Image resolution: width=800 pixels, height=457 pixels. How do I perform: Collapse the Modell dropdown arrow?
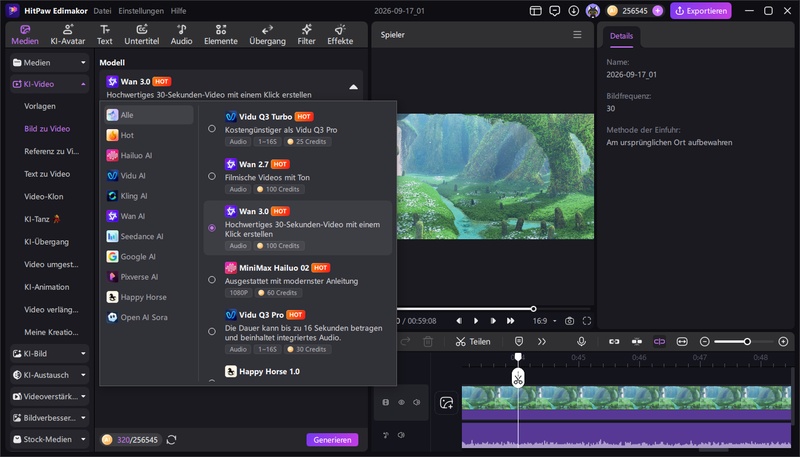click(353, 87)
